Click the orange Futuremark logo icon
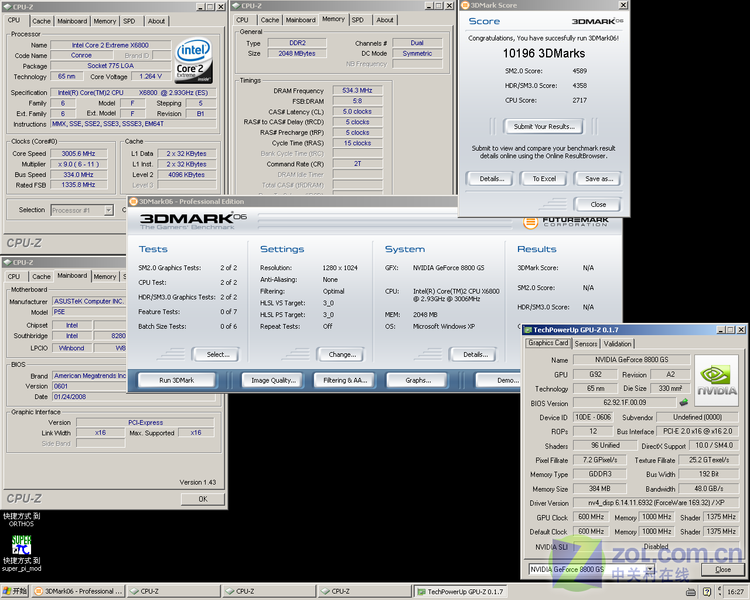 coord(530,222)
